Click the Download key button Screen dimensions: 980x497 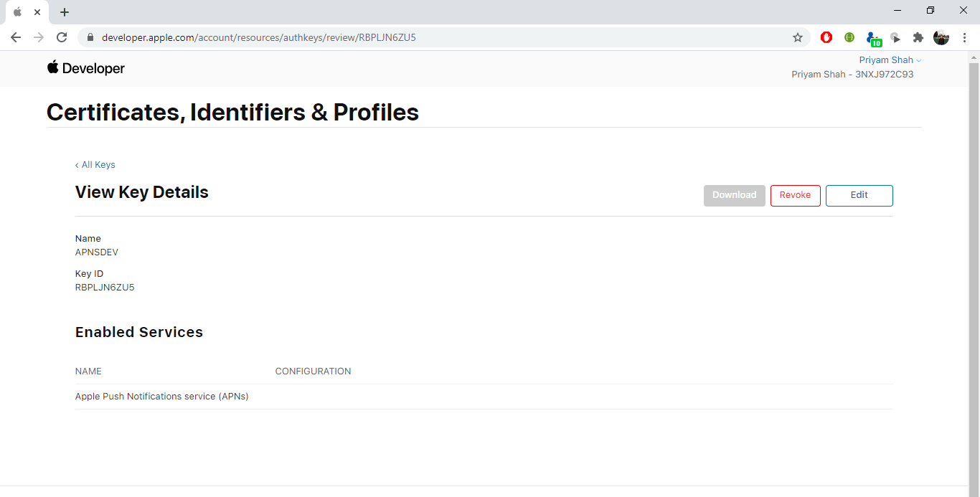point(734,195)
